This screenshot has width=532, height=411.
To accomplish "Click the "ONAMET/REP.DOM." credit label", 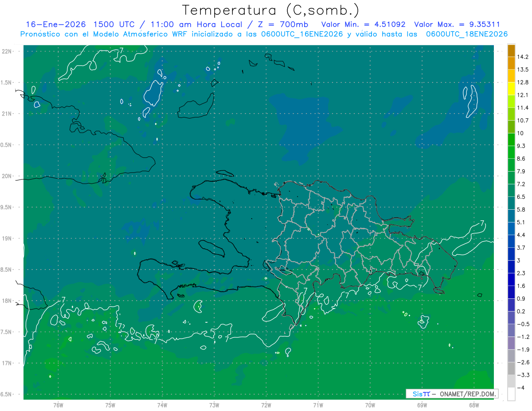I will (469, 394).
